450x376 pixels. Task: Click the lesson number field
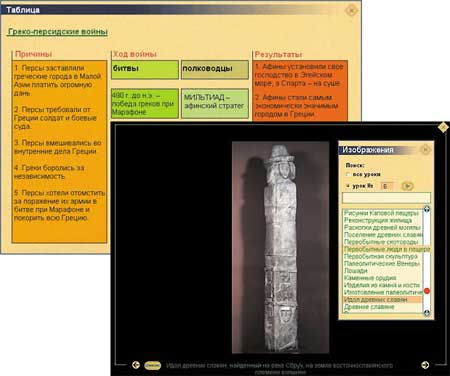387,186
